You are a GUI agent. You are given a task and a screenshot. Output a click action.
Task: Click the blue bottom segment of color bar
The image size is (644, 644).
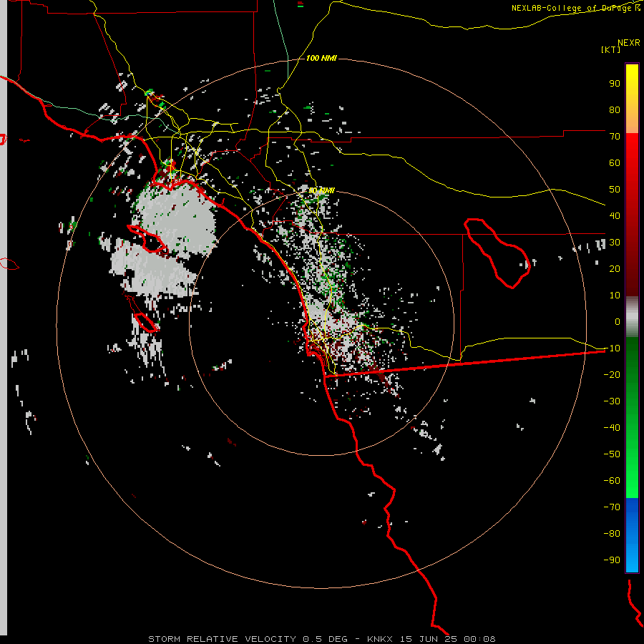(x=632, y=535)
